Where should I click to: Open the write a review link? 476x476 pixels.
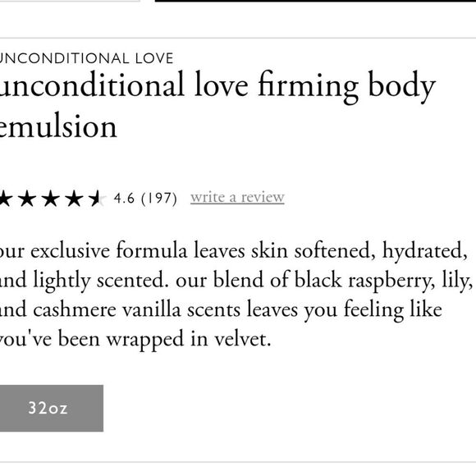pos(237,198)
